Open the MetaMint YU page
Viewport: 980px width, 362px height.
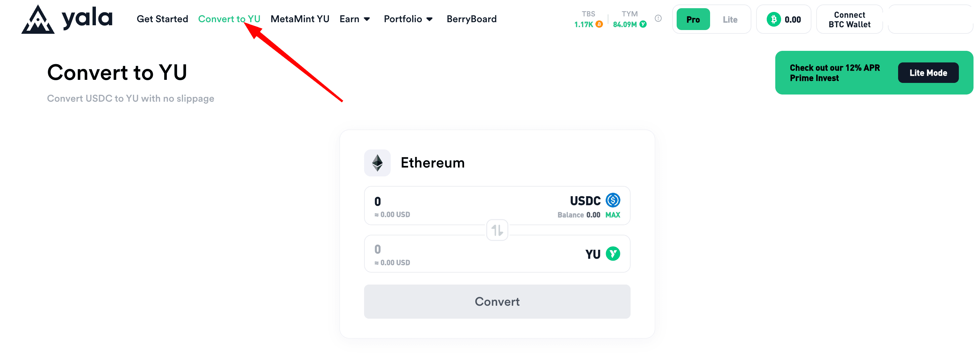point(300,19)
